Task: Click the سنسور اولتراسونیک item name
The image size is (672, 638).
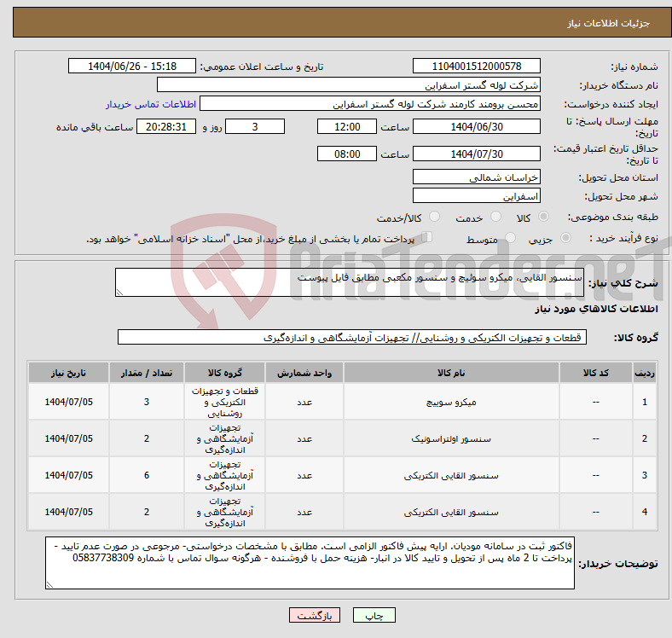Action: tap(451, 438)
